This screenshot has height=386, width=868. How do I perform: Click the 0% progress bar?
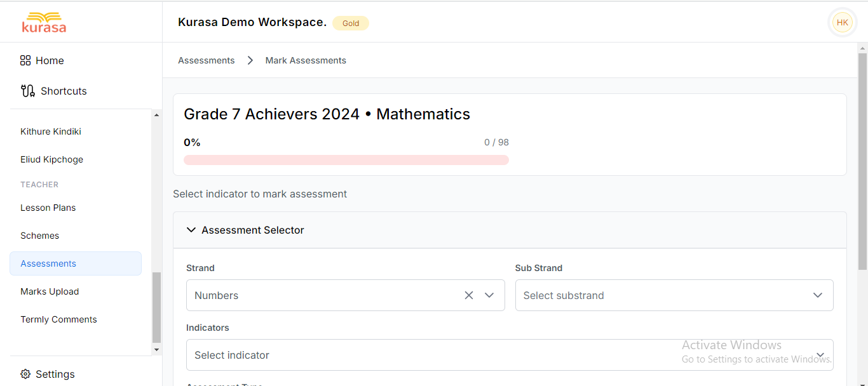pos(346,159)
